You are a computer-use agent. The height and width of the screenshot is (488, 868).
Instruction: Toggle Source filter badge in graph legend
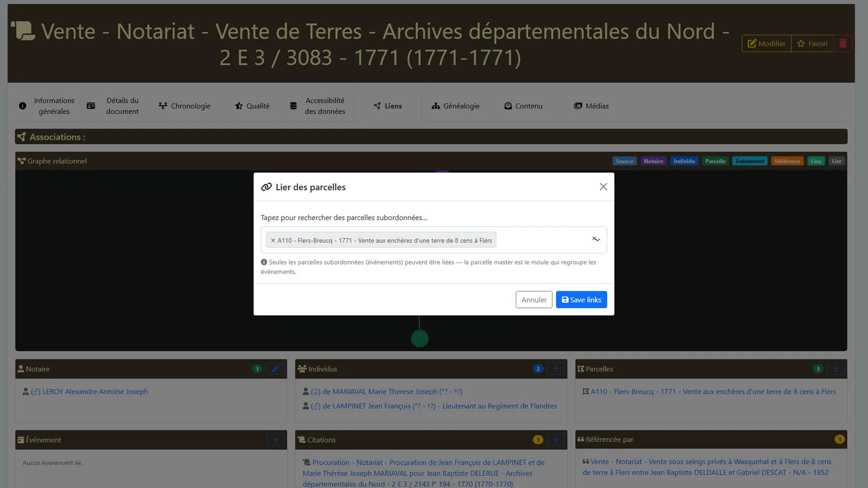point(624,161)
